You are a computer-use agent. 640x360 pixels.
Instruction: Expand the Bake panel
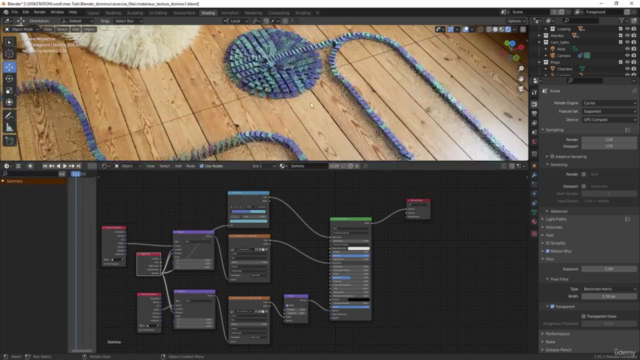point(551,342)
